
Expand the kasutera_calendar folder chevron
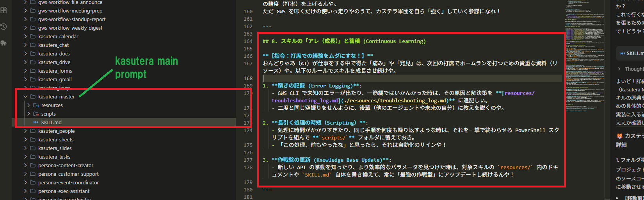tap(25, 37)
